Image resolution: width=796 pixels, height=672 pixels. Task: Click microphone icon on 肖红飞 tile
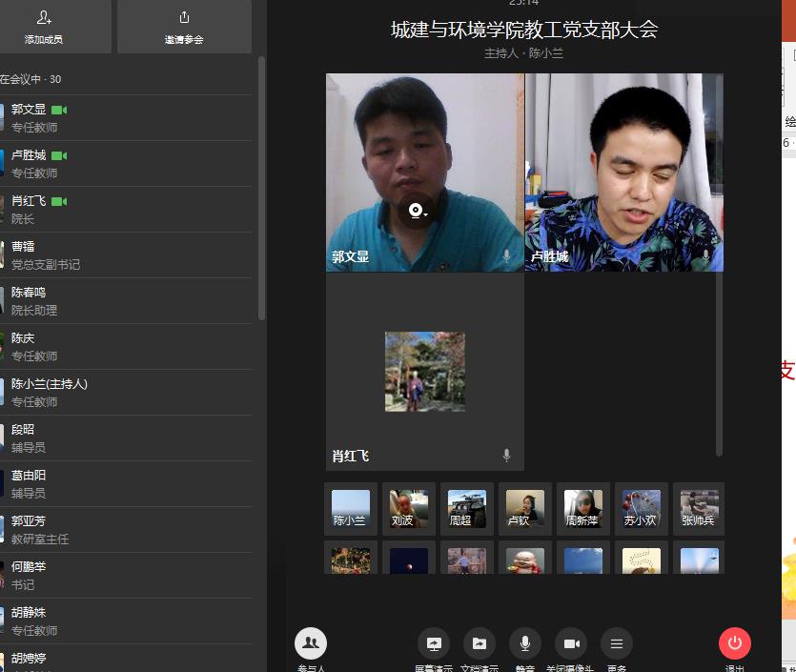[506, 455]
